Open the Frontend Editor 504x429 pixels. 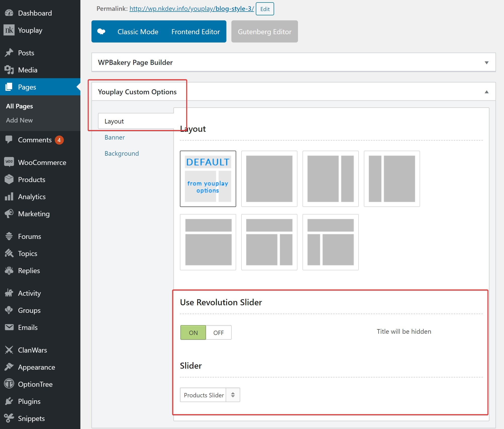[195, 32]
